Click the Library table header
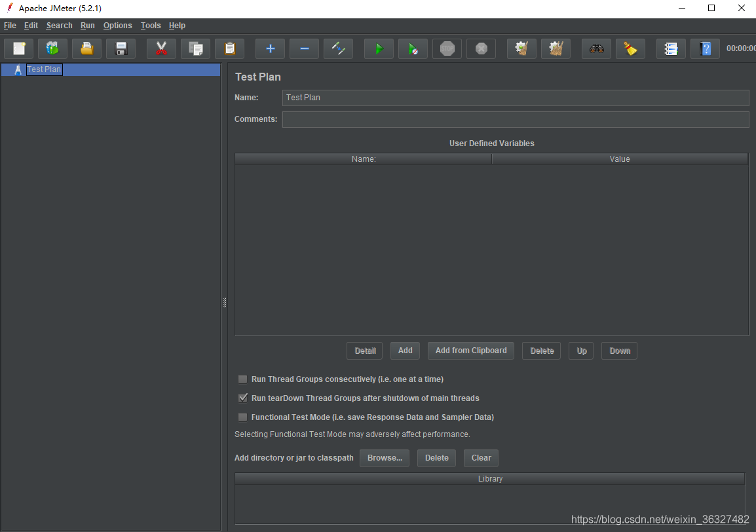 [490, 479]
